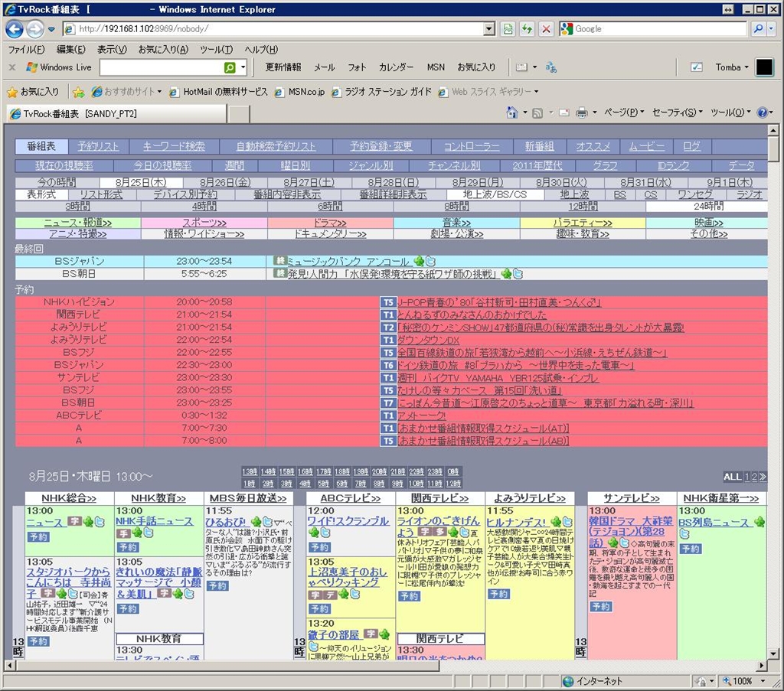Click the ALL page selector link
Screen dimensions: 784x691
click(x=732, y=478)
